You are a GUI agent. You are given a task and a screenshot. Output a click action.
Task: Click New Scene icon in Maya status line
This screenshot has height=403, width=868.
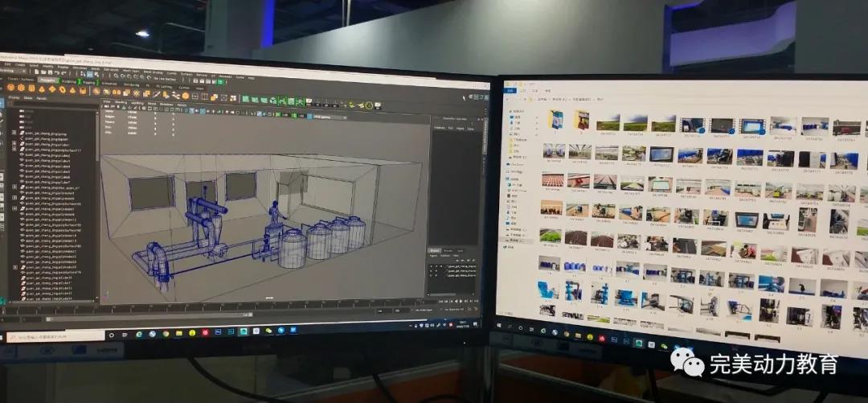(36, 72)
